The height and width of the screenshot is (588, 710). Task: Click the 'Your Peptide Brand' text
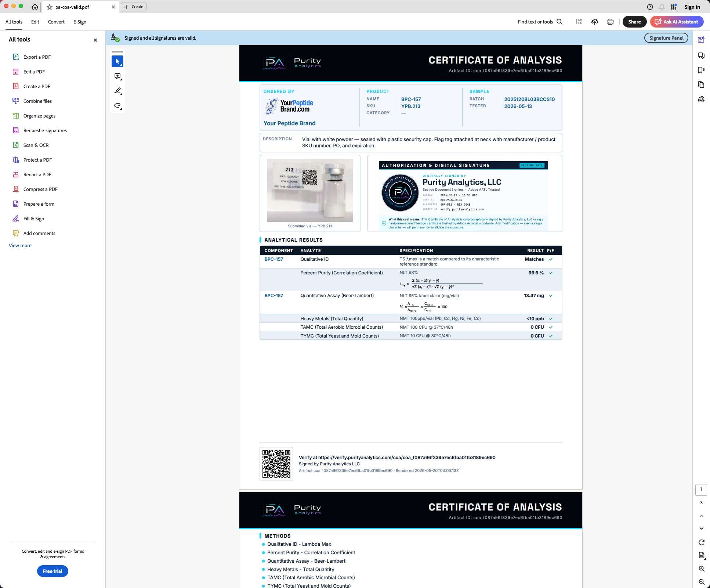[x=289, y=123]
